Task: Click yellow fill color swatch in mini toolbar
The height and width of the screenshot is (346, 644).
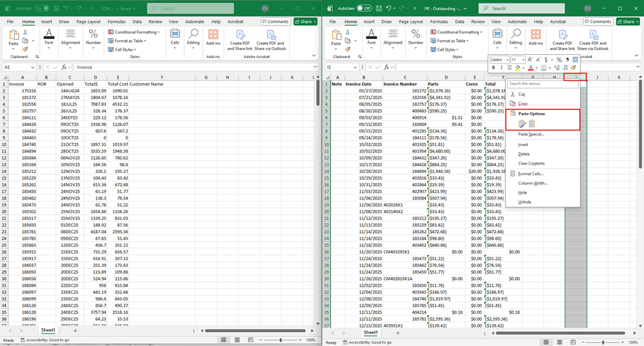Action: point(517,68)
